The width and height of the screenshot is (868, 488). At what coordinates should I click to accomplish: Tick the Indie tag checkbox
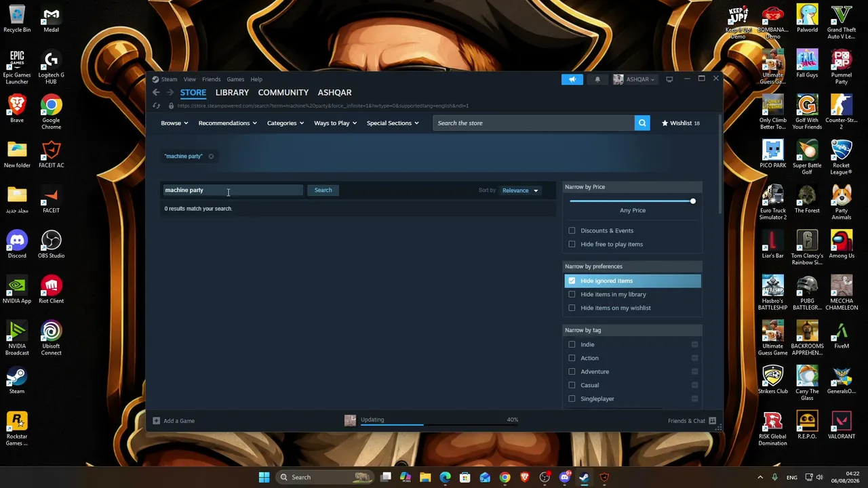click(572, 344)
